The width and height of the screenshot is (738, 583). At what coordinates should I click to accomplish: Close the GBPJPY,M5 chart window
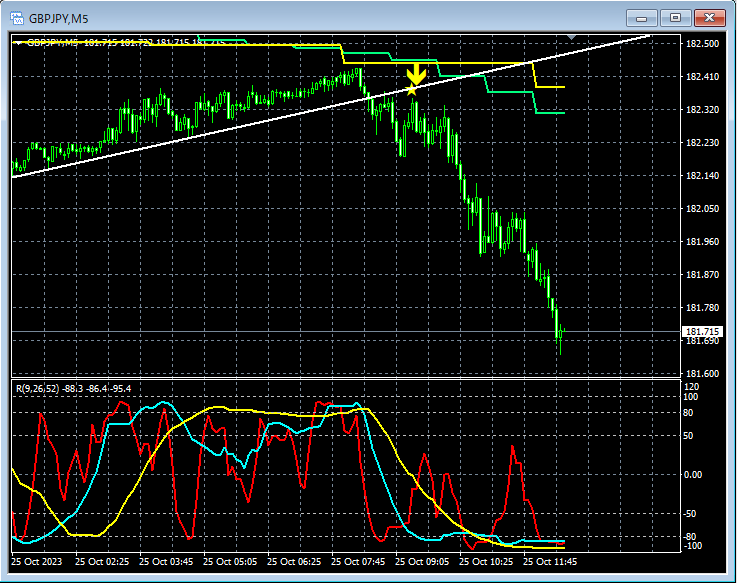tap(709, 18)
